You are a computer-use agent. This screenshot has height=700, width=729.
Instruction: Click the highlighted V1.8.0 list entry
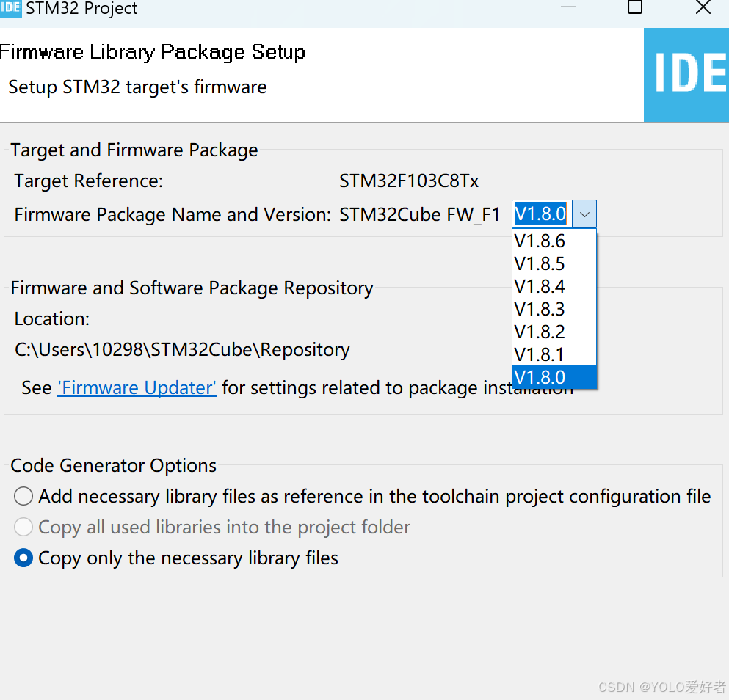pyautogui.click(x=554, y=377)
